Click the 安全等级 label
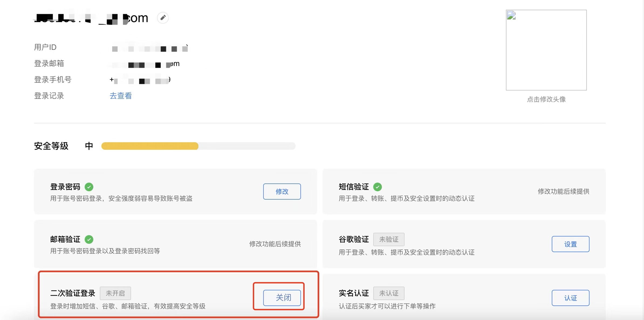Image resolution: width=644 pixels, height=320 pixels. [x=51, y=146]
